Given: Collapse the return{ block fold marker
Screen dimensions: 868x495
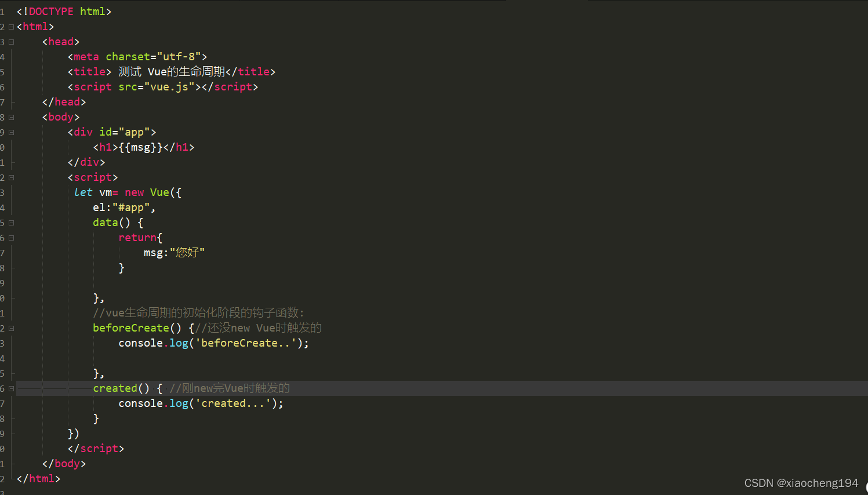Looking at the screenshot, I should [11, 238].
